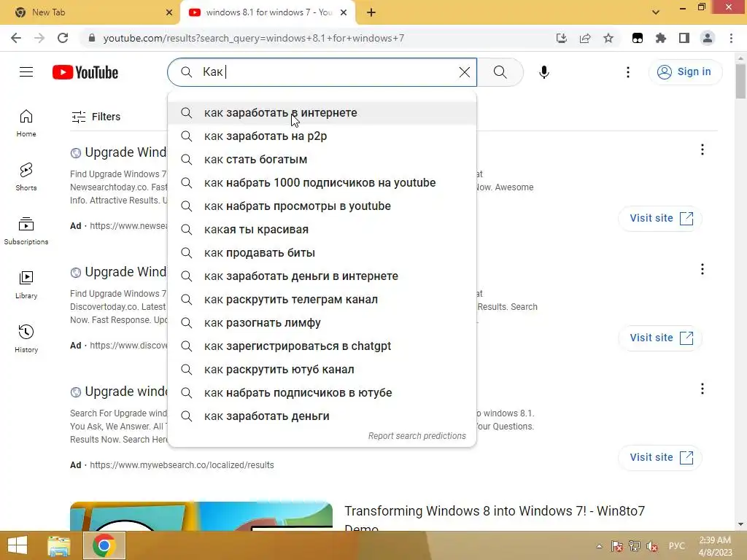Open the Filters options
The height and width of the screenshot is (560, 747).
96,117
